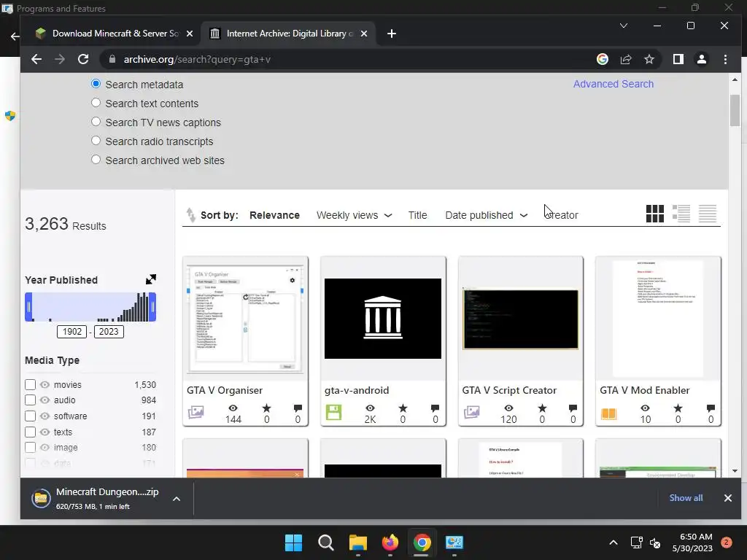Open Advanced Search link
747x560 pixels.
tap(613, 84)
